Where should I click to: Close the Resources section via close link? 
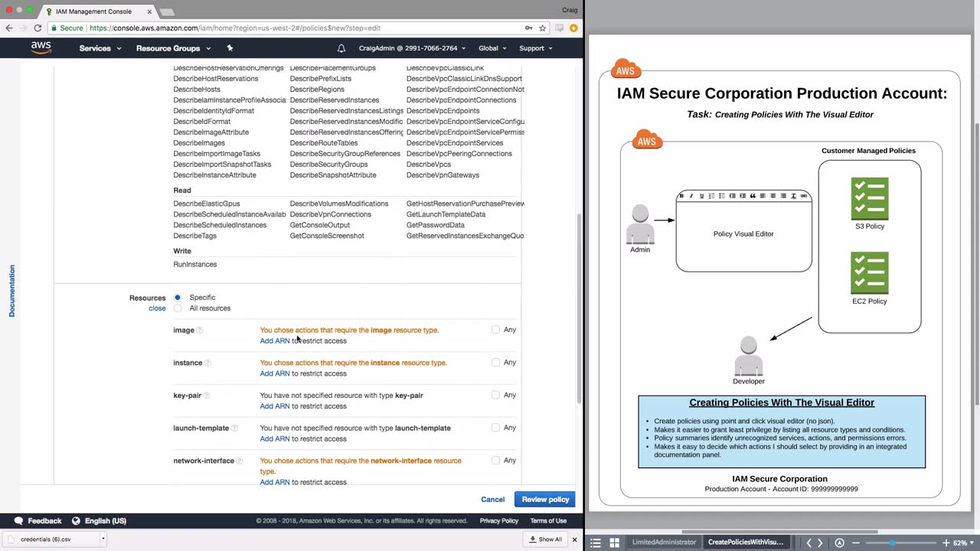coord(157,308)
